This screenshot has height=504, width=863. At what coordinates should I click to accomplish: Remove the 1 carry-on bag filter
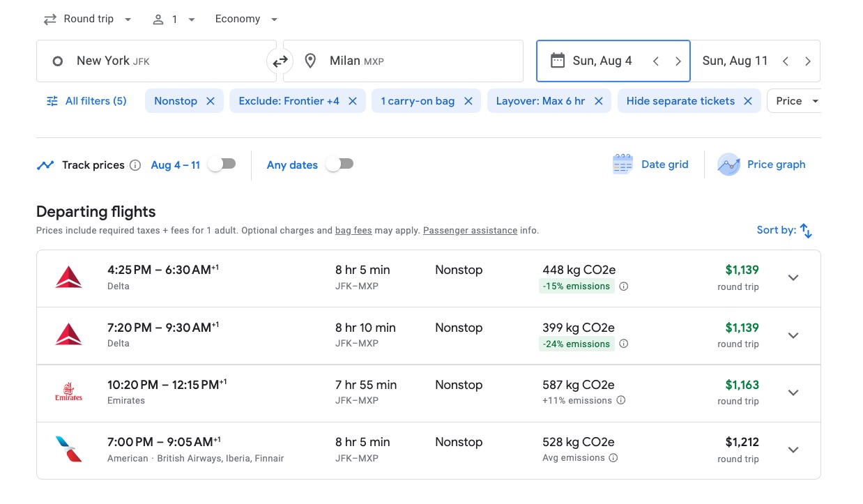pos(468,101)
